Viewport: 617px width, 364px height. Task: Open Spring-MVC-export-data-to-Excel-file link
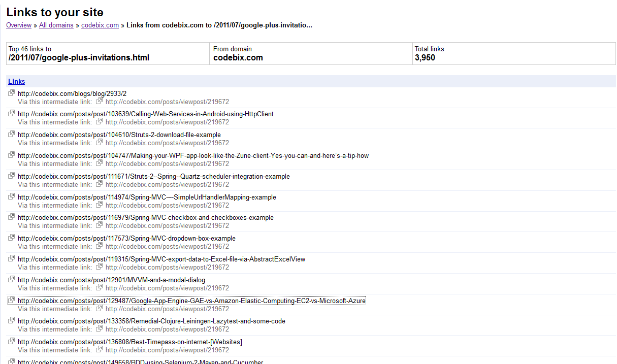click(161, 259)
